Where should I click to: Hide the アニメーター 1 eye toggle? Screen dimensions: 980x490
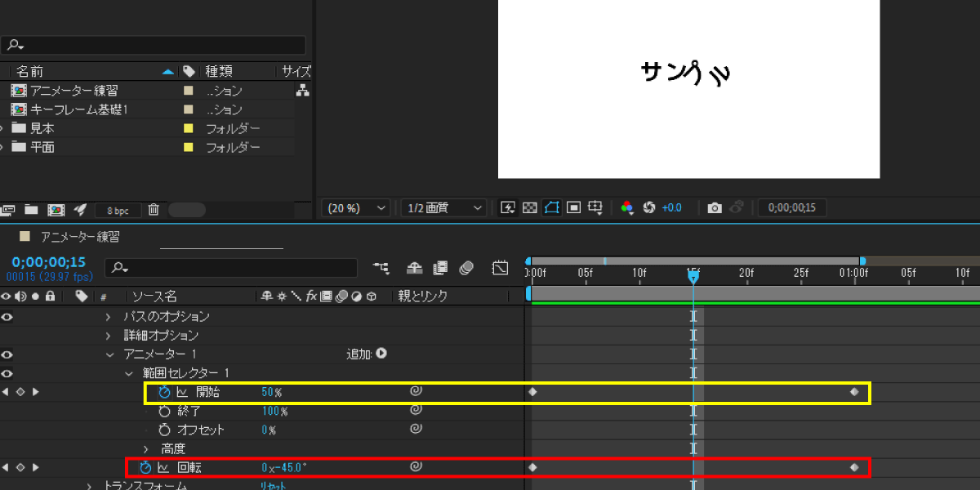[x=7, y=354]
